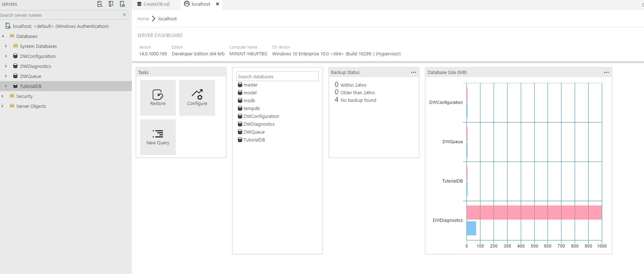Open the Configure task tile
The width and height of the screenshot is (644, 274).
tap(197, 98)
